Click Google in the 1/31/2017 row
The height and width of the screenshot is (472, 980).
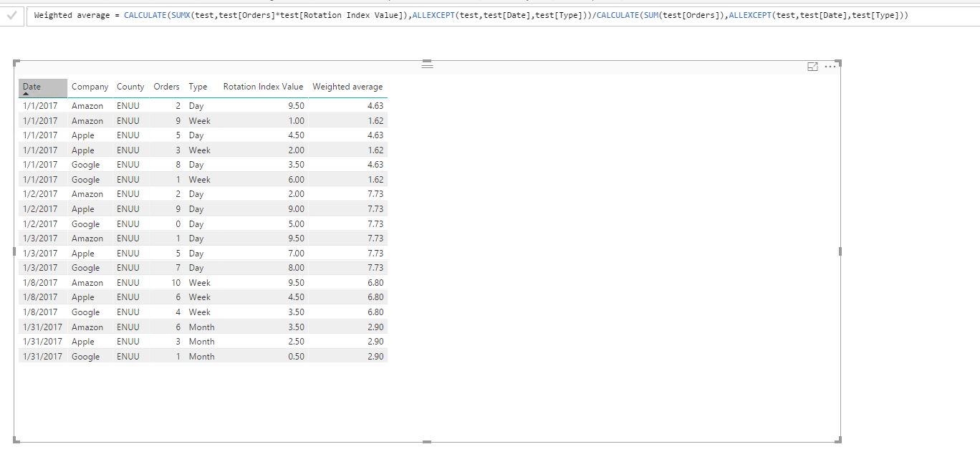click(x=86, y=357)
